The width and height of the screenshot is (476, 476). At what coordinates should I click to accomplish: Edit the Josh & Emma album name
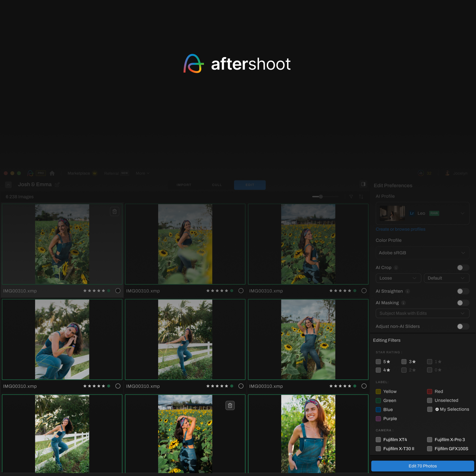[x=57, y=184]
